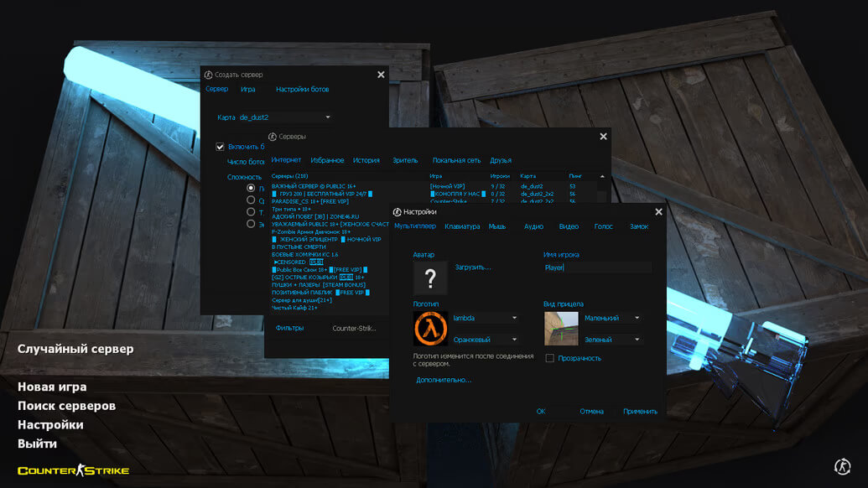The width and height of the screenshot is (868, 488).
Task: Click the avatar question mark image
Action: coord(430,278)
